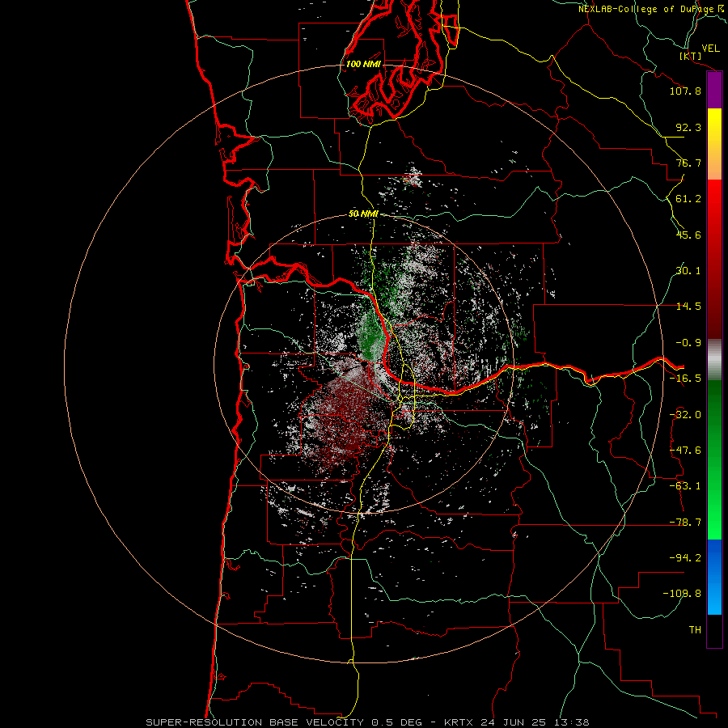Click the 50 NMI range ring label
This screenshot has height=728, width=728.
click(x=363, y=214)
